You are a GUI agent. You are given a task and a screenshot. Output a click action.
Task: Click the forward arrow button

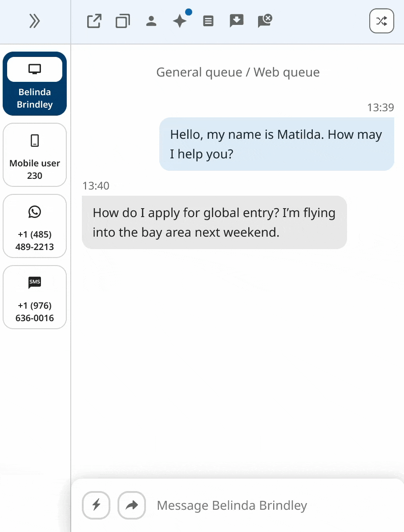(x=132, y=505)
